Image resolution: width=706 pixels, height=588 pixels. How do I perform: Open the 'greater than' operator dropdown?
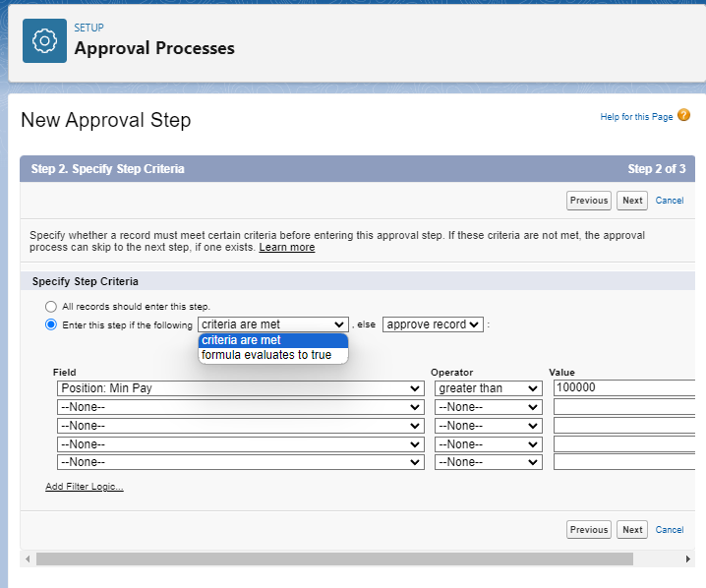488,388
